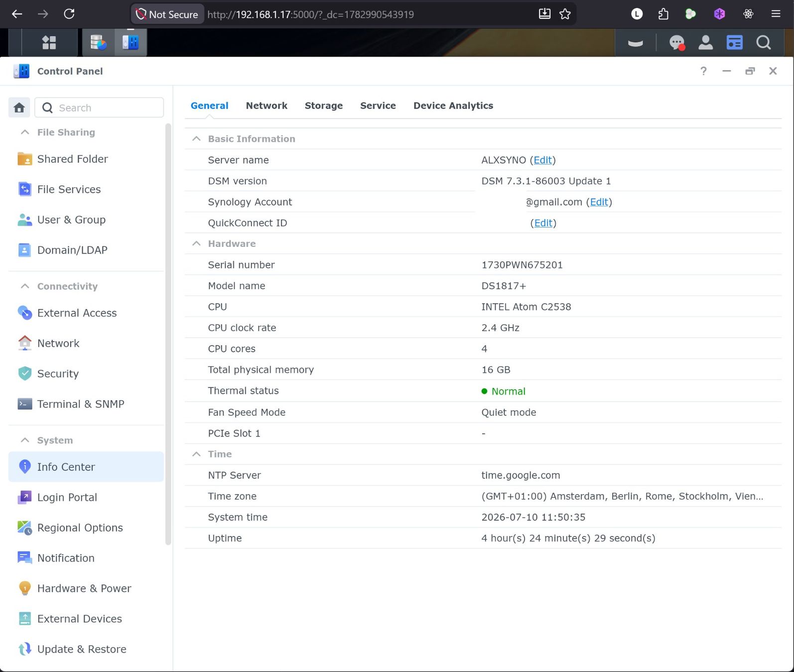Collapse the Connectivity sidebar group
Image resolution: width=794 pixels, height=672 pixels.
(x=25, y=286)
